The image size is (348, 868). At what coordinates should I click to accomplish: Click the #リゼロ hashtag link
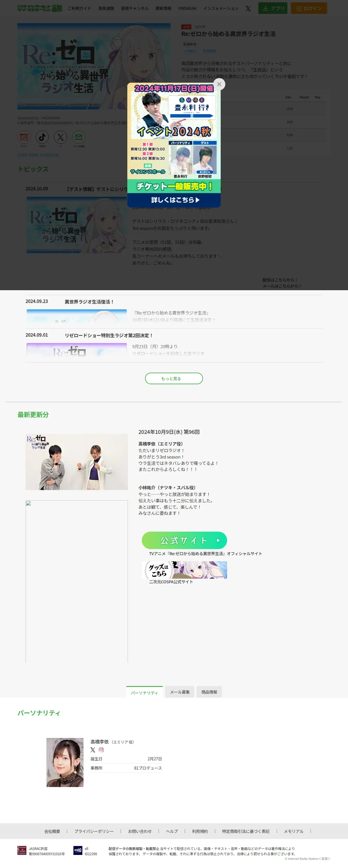click(22, 155)
